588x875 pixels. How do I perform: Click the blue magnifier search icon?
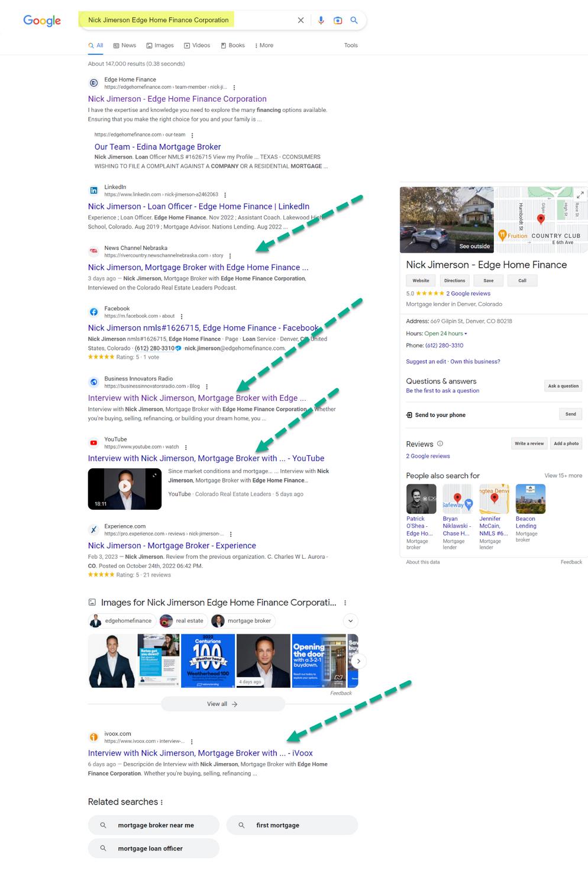tap(354, 20)
